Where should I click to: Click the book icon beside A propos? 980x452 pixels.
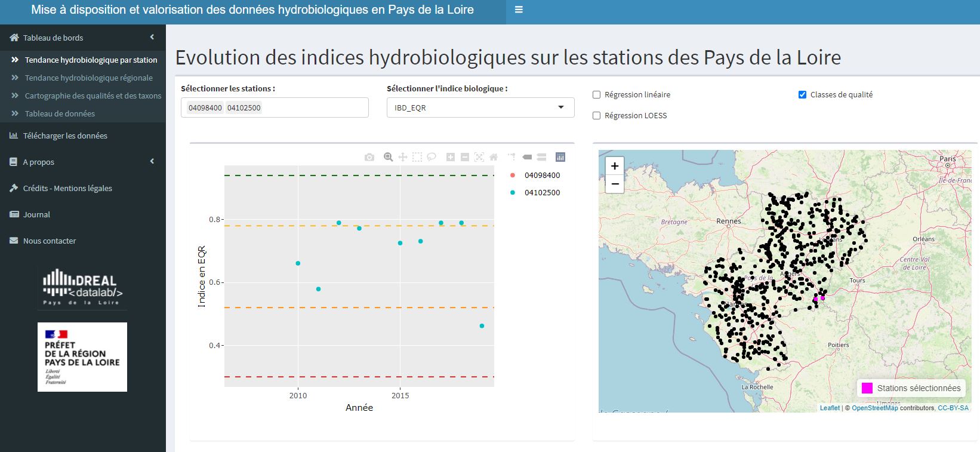pos(14,162)
